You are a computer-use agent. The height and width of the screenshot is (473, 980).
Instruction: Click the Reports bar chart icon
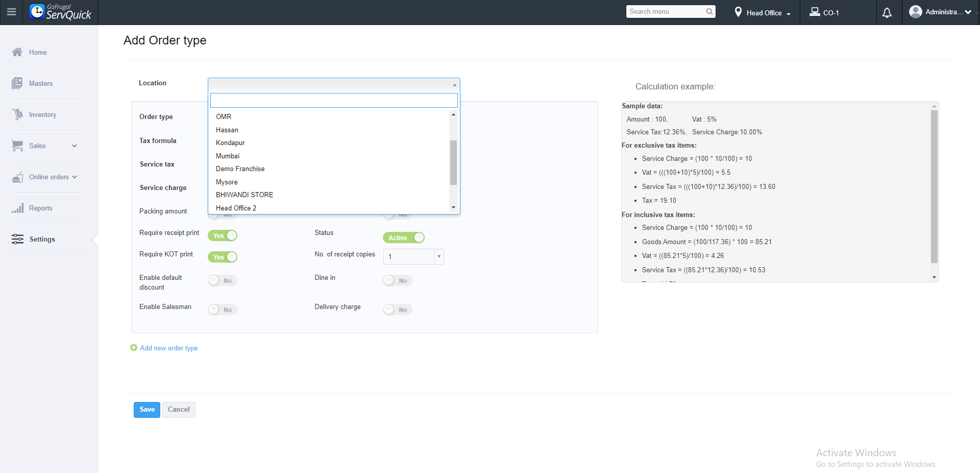pos(17,208)
